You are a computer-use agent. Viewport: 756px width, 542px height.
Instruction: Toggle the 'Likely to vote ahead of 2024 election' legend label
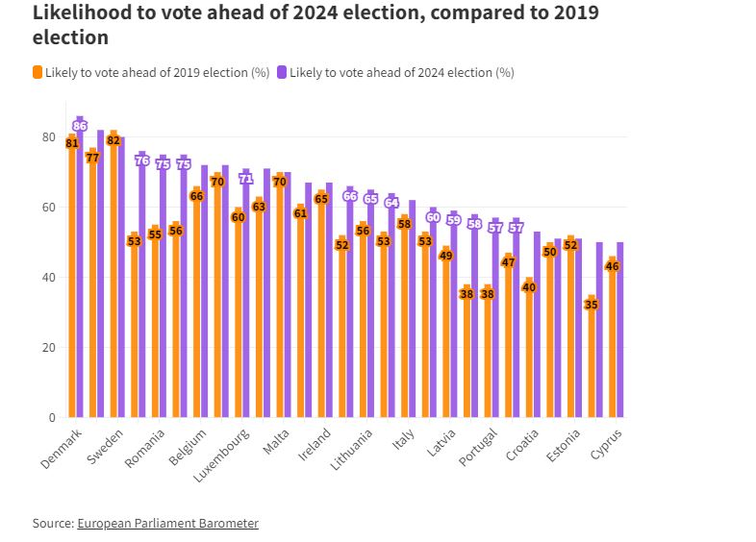[x=401, y=72]
